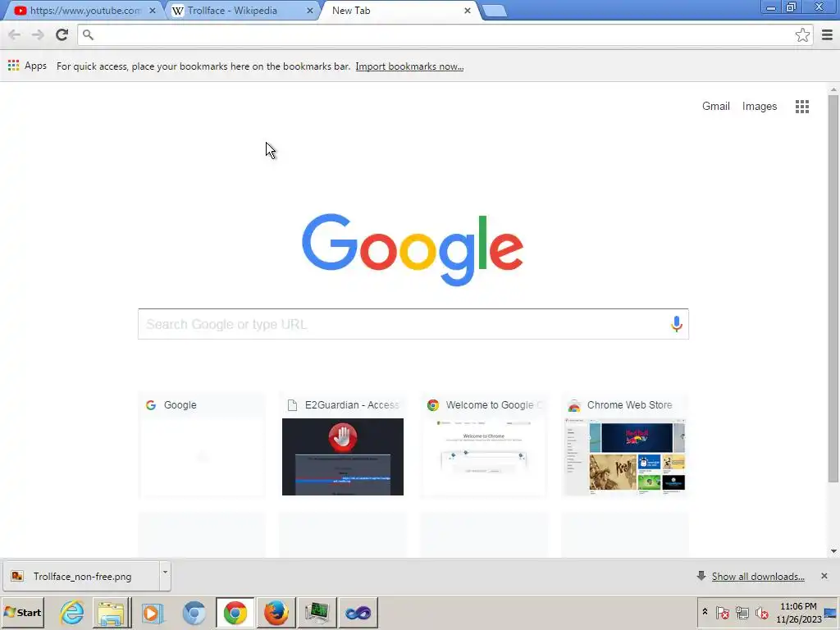Click the network tray icon

[x=742, y=612]
